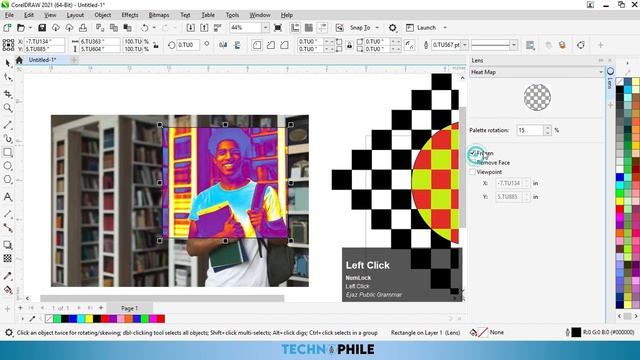Open the File menu

(x=9, y=15)
